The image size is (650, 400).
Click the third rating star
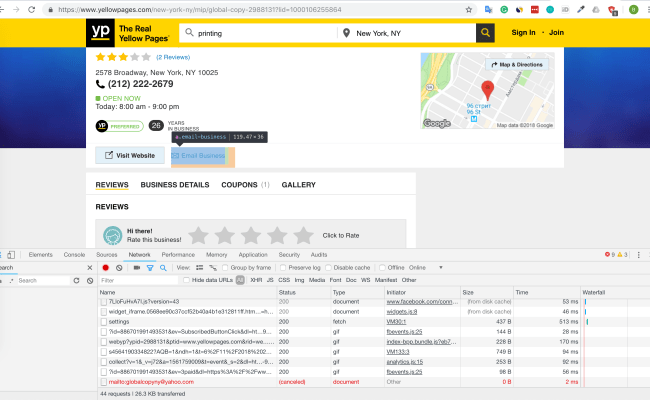point(251,235)
